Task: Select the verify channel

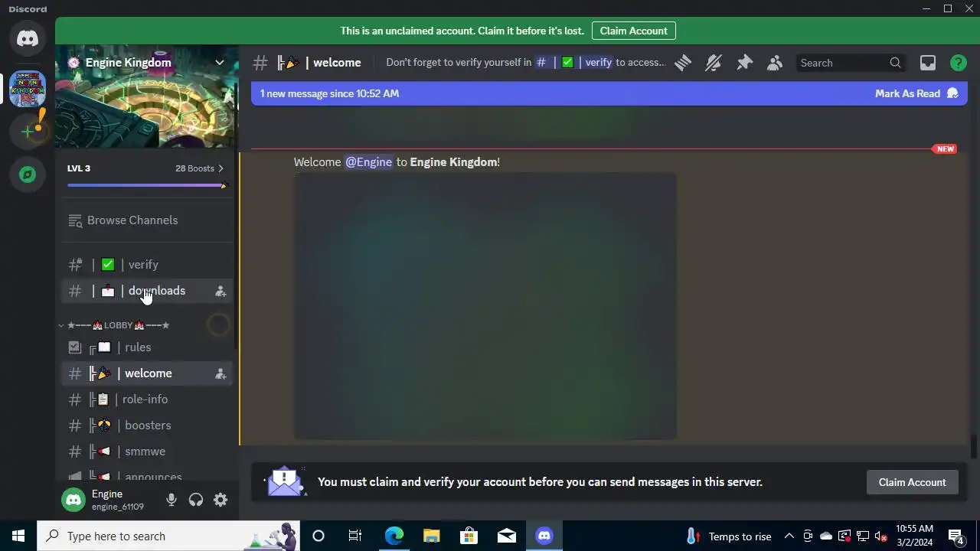Action: click(x=147, y=265)
